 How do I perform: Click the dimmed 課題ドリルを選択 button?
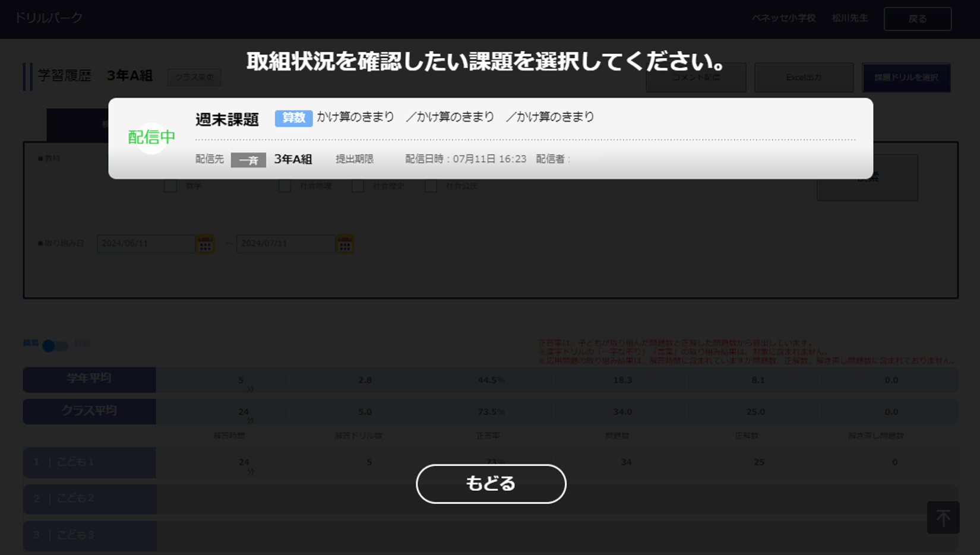(906, 78)
